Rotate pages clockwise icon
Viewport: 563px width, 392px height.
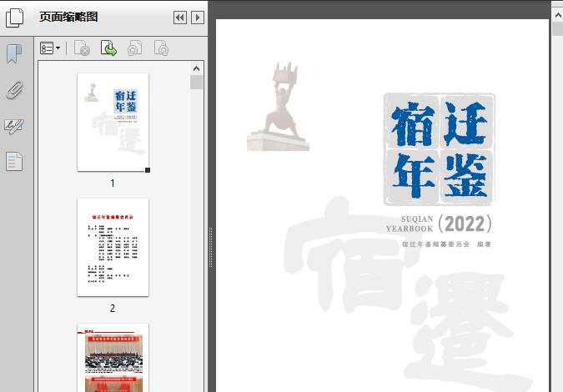tap(161, 48)
